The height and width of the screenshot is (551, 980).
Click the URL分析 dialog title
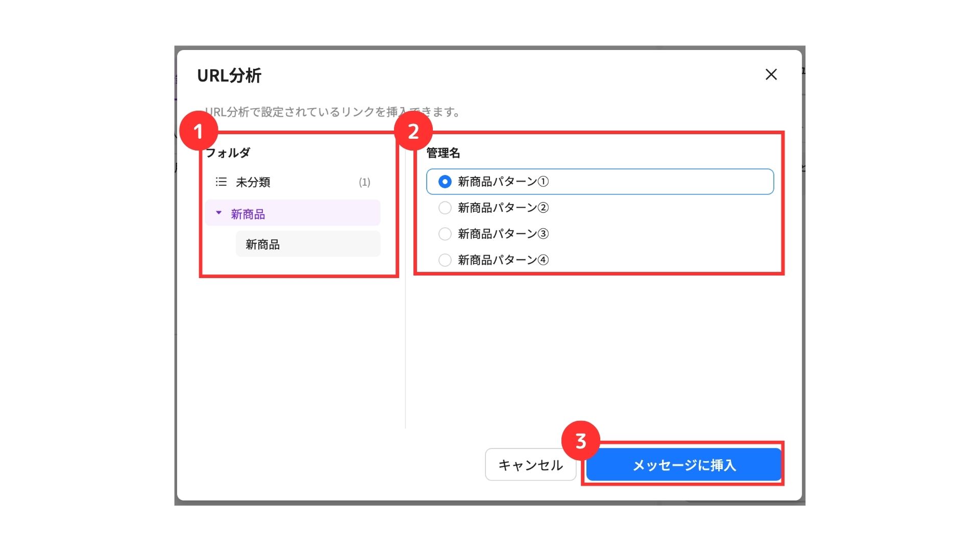point(229,76)
